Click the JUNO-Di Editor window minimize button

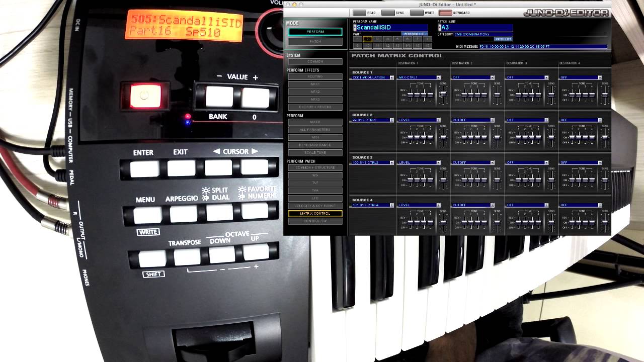[x=294, y=5]
